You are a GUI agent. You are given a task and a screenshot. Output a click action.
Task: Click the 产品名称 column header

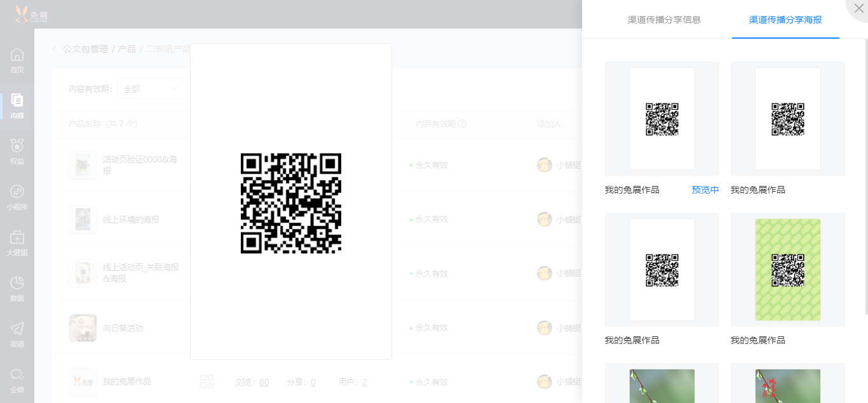pos(103,124)
